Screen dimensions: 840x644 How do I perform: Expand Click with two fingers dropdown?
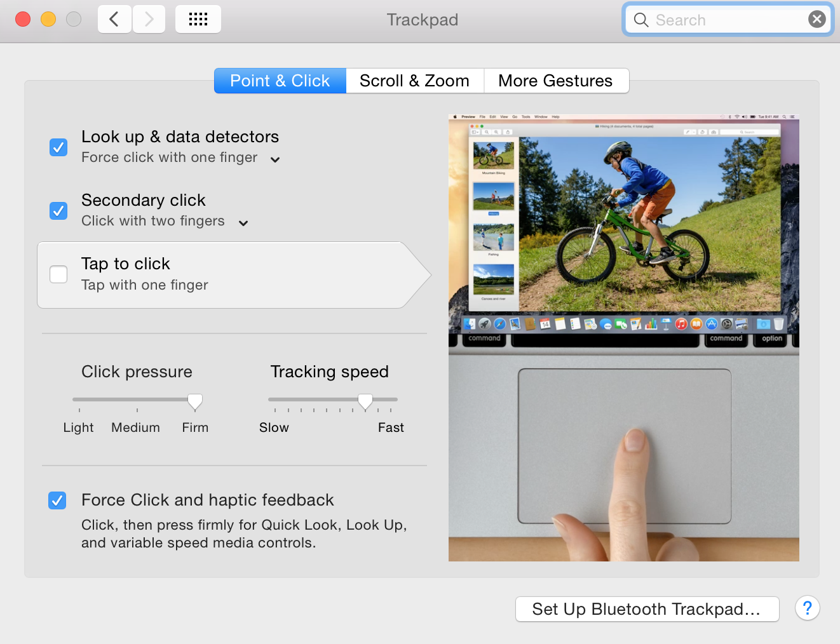click(165, 221)
